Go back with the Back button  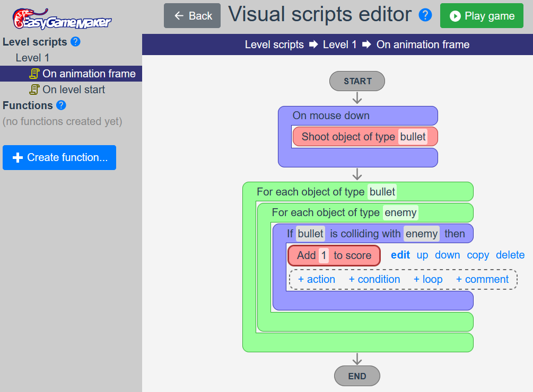pos(192,15)
